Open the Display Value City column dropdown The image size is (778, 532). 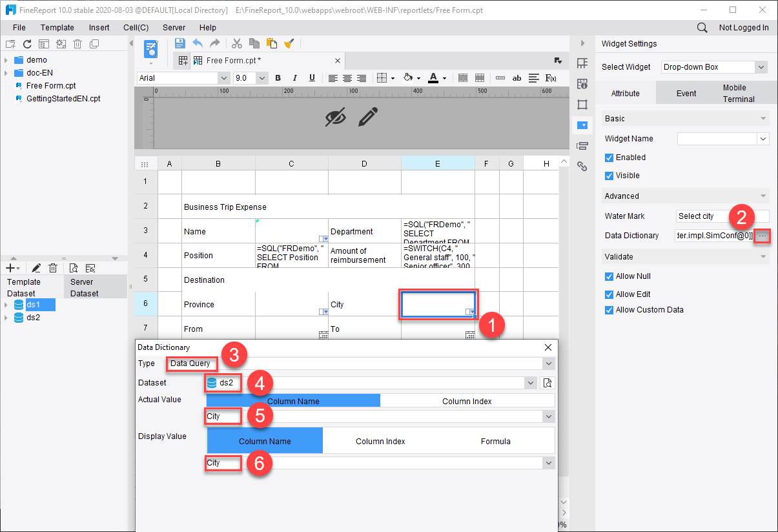pos(549,463)
